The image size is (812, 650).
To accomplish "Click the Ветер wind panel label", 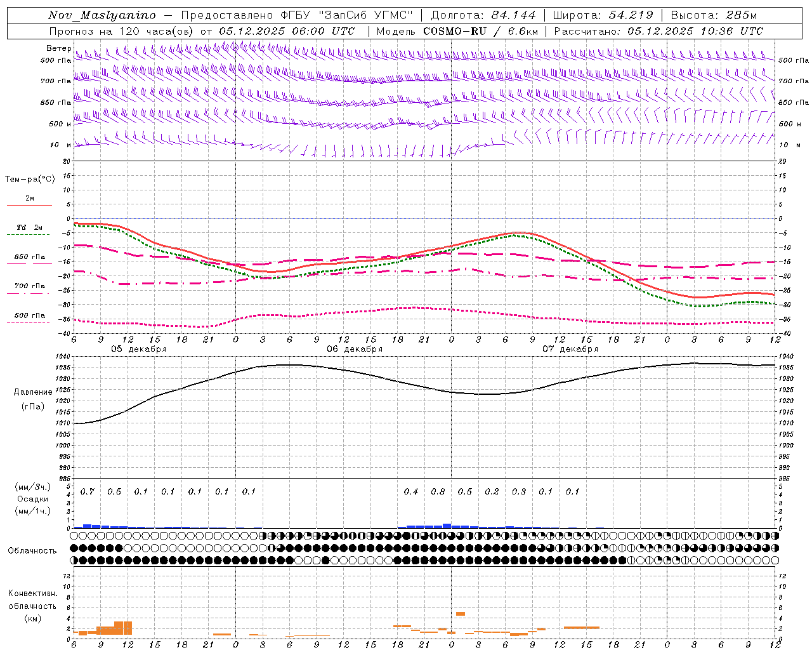I will tap(58, 48).
